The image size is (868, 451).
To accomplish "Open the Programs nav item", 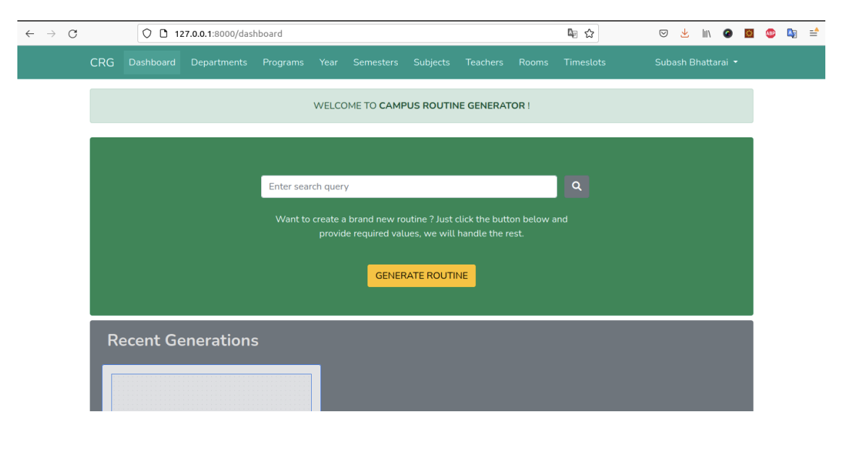I will click(283, 62).
